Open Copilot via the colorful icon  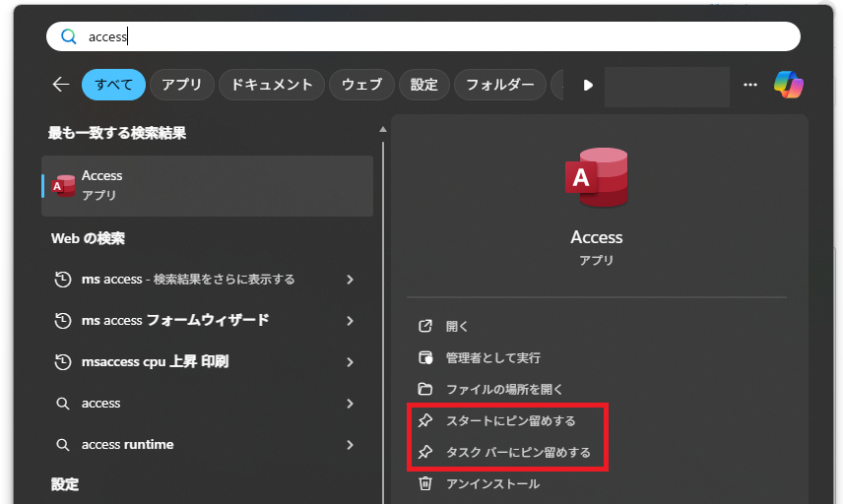pos(788,85)
